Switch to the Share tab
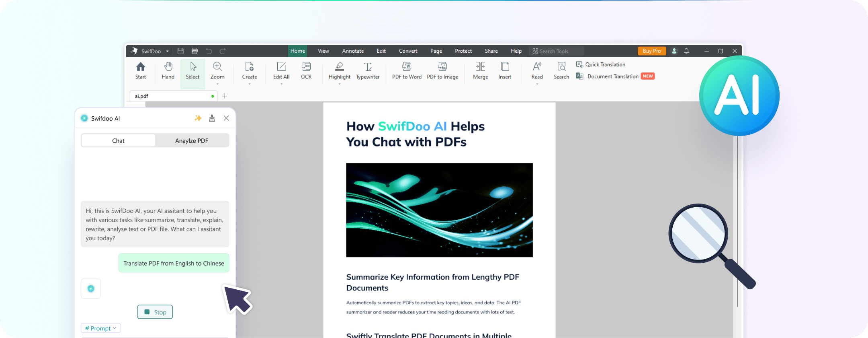 (x=491, y=51)
